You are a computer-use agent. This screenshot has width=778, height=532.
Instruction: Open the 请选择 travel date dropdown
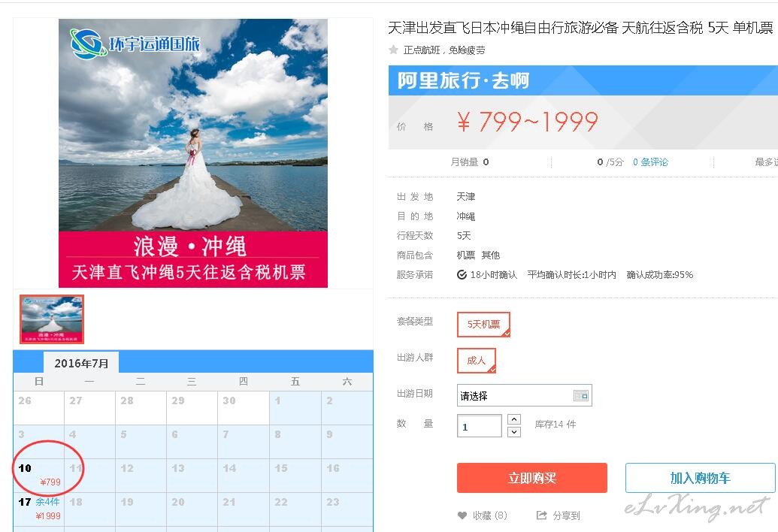pyautogui.click(x=524, y=396)
